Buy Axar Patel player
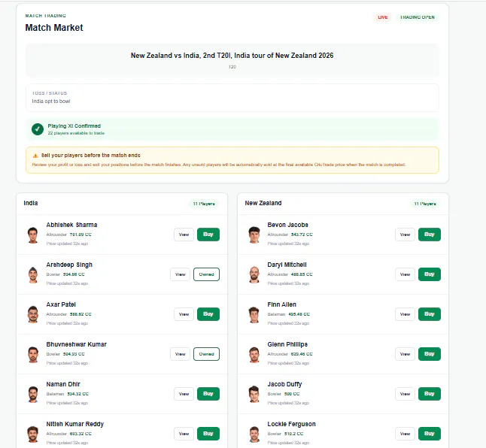This screenshot has width=486, height=448. pos(208,314)
